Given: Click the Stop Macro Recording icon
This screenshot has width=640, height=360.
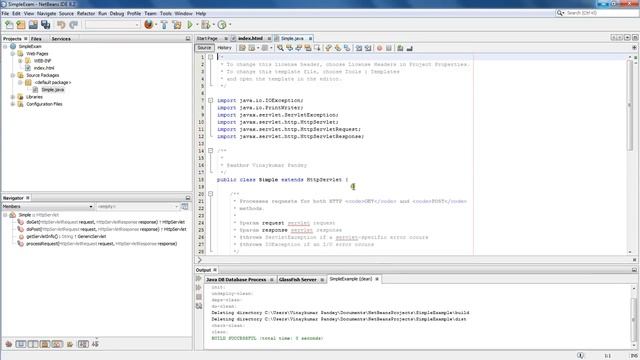Looking at the screenshot, I should click(389, 48).
